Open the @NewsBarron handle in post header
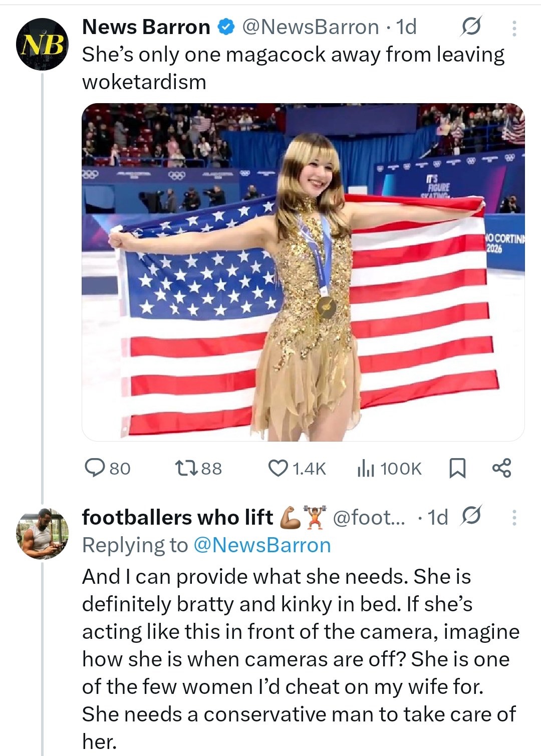 click(x=310, y=27)
